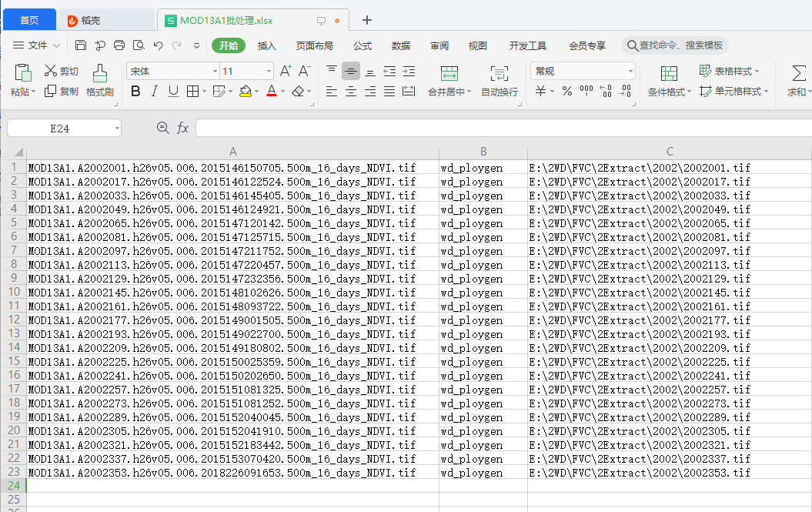This screenshot has width=812, height=512.
Task: Open 表格样式 dropdown
Action: coord(729,71)
